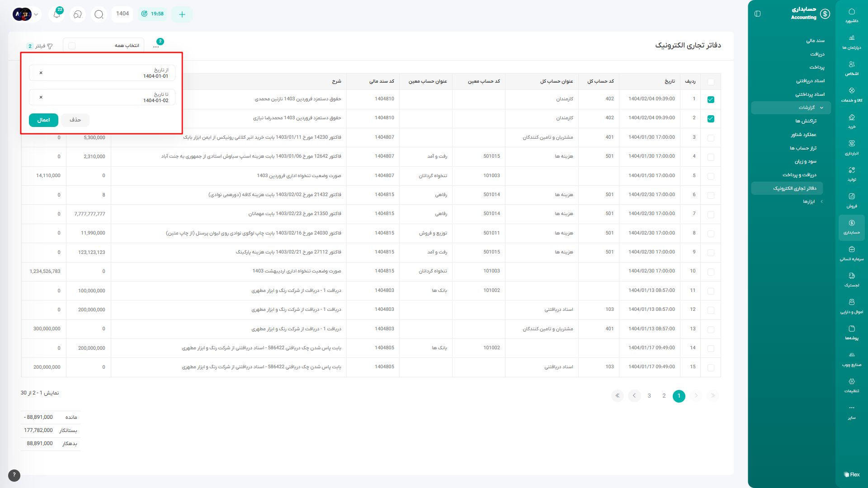Open 'تراز حساب ها' report menu item
The width and height of the screenshot is (868, 488).
click(x=803, y=148)
